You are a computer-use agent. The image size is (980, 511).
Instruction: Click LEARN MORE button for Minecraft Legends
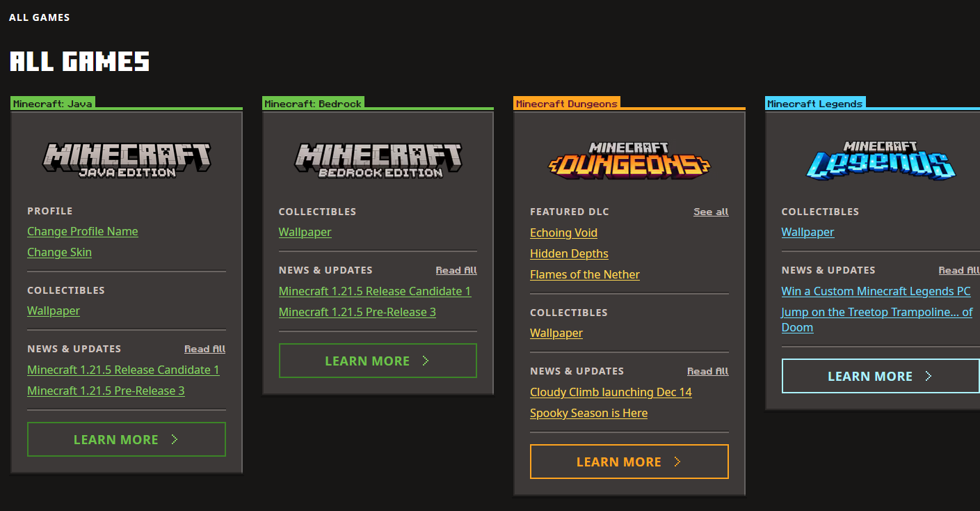pos(881,376)
